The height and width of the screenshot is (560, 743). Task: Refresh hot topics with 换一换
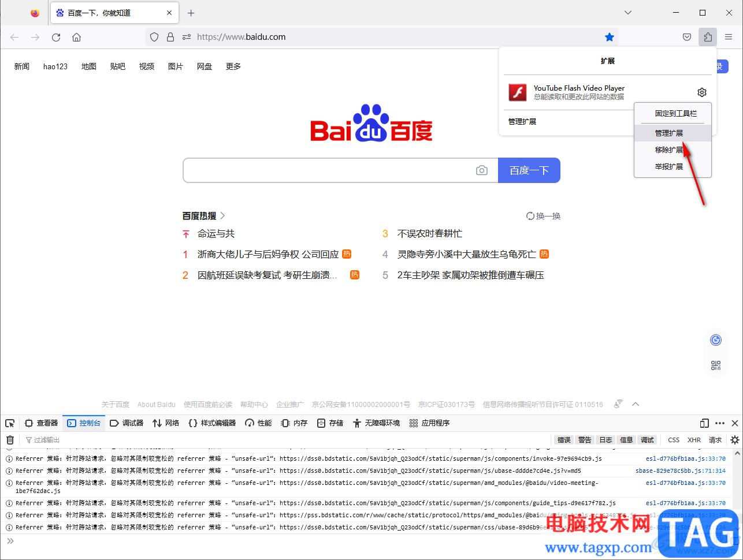(x=544, y=216)
